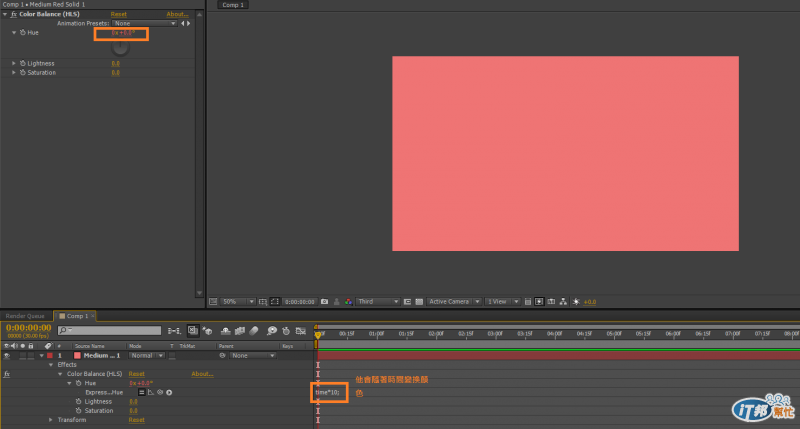Click the snapshot camera icon in viewer
The image size is (800, 429).
point(324,301)
